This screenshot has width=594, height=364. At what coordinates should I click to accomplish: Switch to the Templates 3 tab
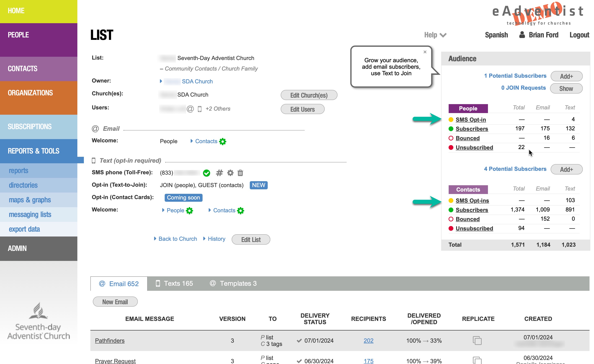(x=233, y=284)
